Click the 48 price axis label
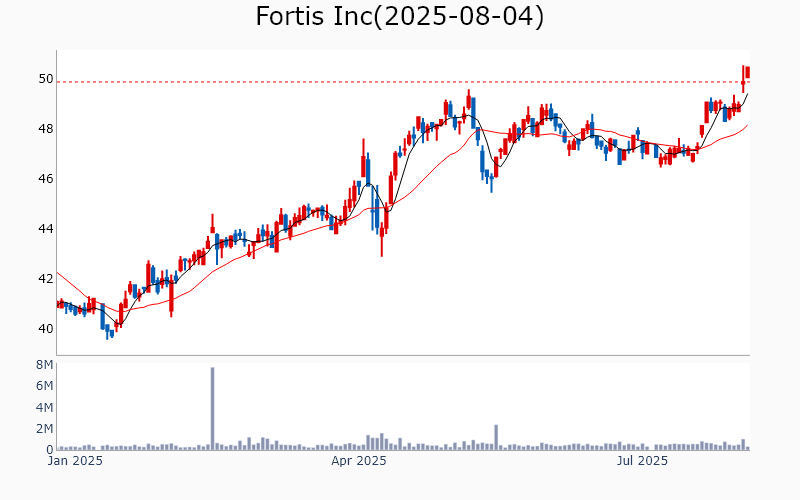This screenshot has height=500, width=800. [46, 129]
